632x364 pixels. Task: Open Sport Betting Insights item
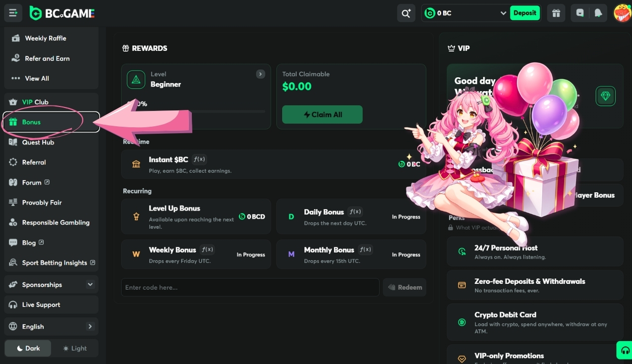(52, 262)
